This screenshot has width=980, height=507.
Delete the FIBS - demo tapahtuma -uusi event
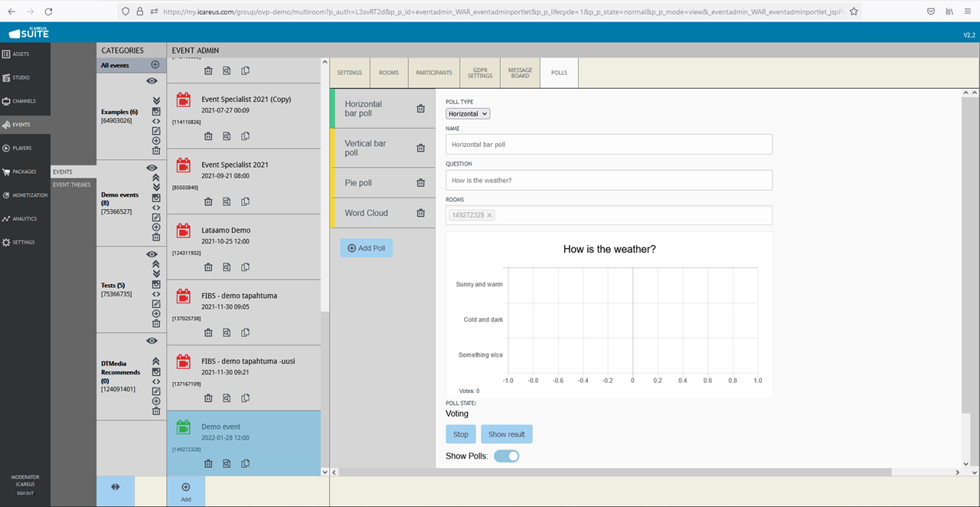point(208,398)
